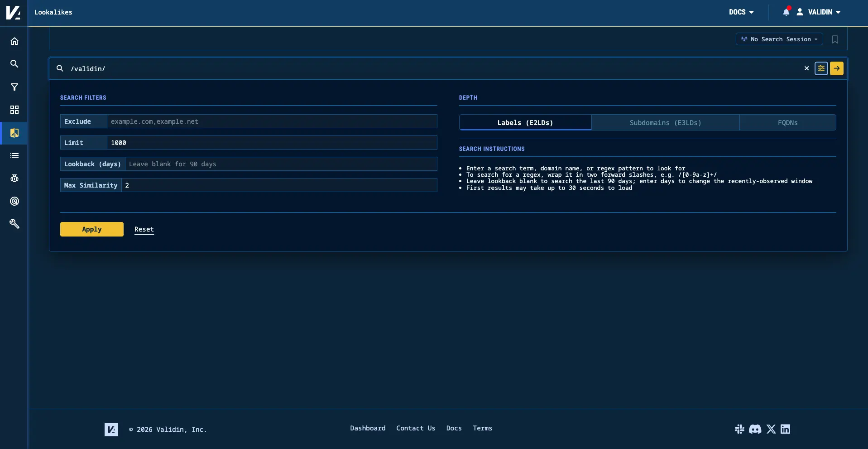
Task: Open the Filter funnel icon in sidebar
Action: tap(14, 87)
